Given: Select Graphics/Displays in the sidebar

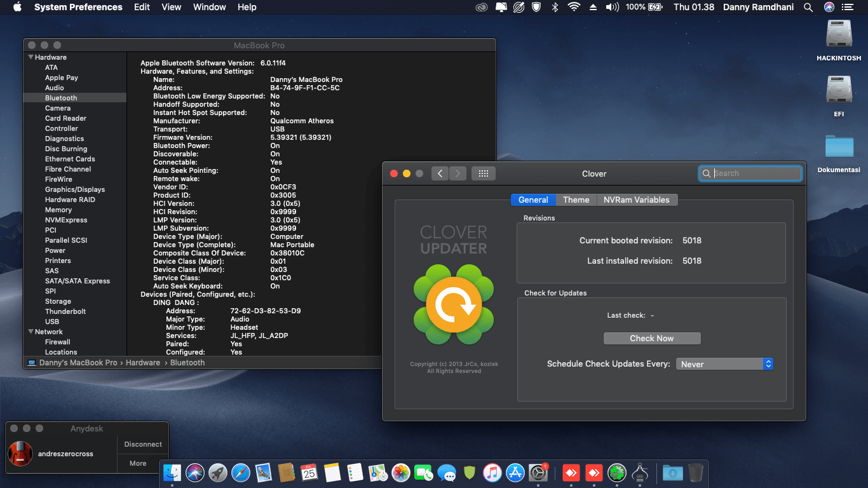Looking at the screenshot, I should tap(75, 189).
